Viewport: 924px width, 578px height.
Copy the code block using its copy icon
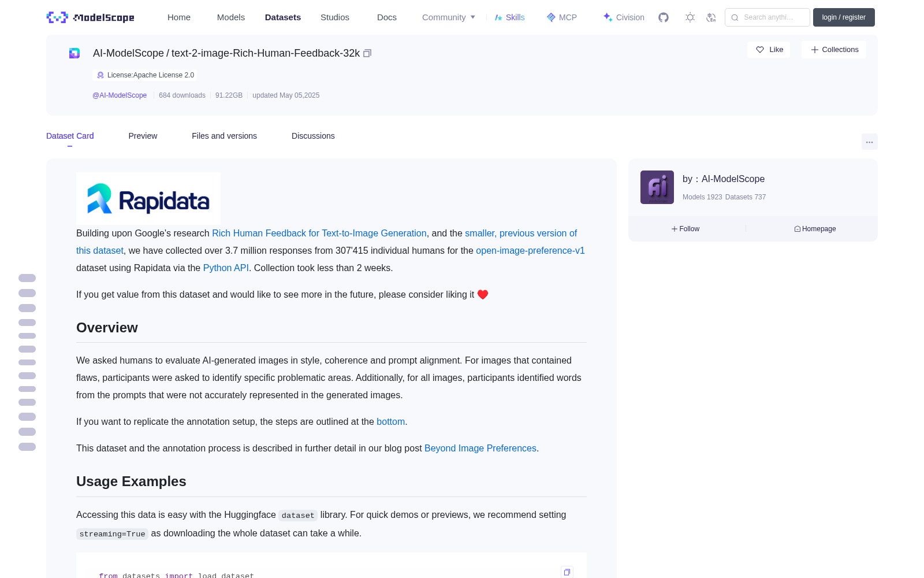(x=567, y=572)
